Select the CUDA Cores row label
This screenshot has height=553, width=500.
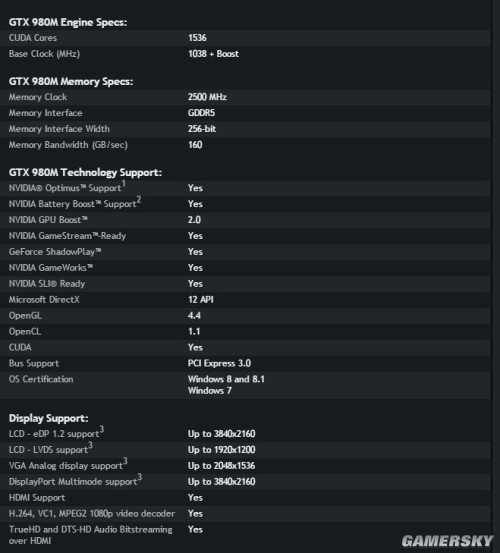33,38
